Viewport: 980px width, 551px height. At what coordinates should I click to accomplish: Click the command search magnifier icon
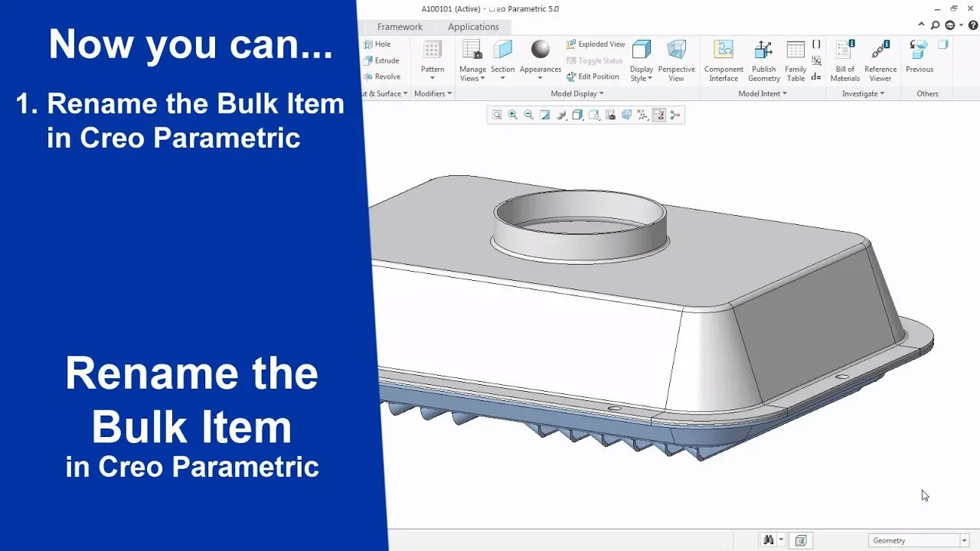click(935, 25)
